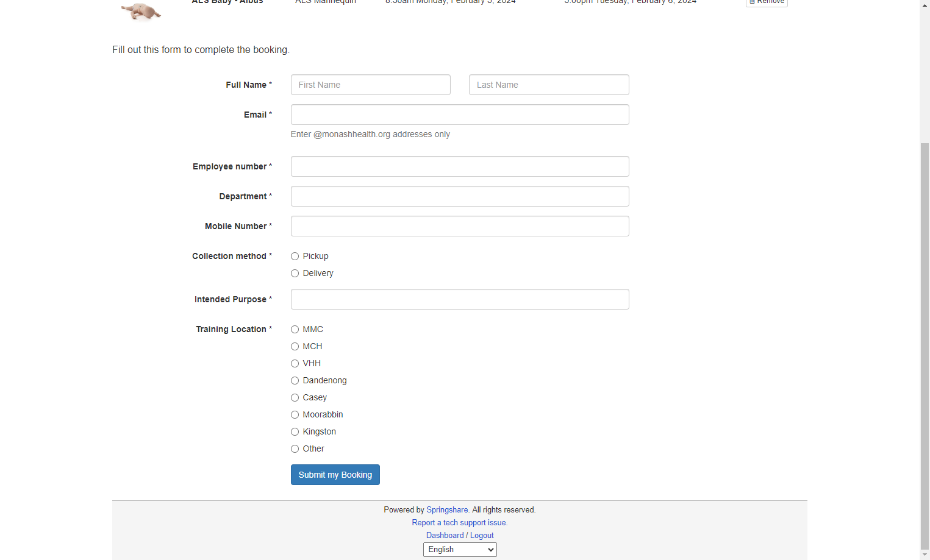Image resolution: width=930 pixels, height=560 pixels.
Task: Focus the Email text field
Action: tap(460, 115)
